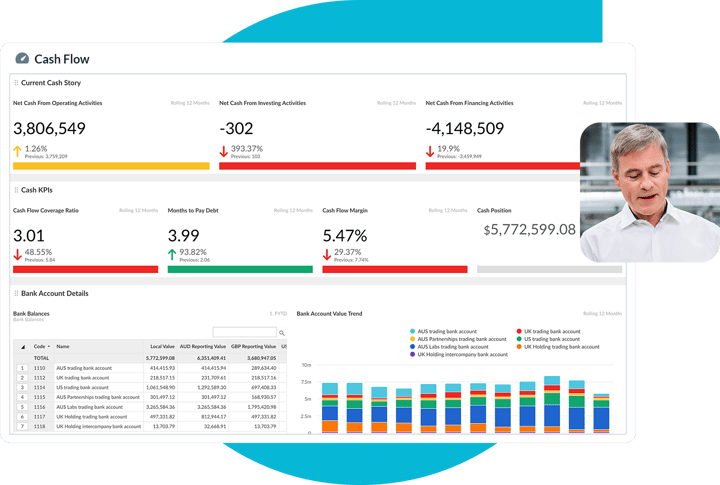Select row number 2 in Bank Balances
Viewport: 720px width, 485px height.
pos(22,378)
